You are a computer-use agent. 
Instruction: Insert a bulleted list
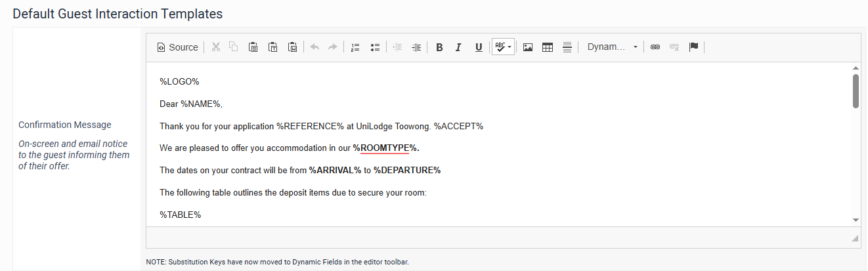point(376,47)
